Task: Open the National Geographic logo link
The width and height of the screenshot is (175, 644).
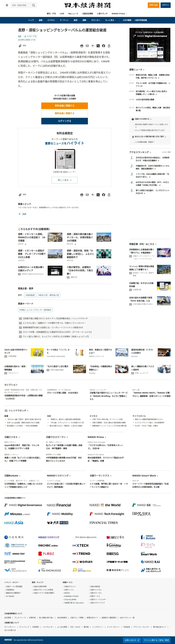Action: (45, 562)
